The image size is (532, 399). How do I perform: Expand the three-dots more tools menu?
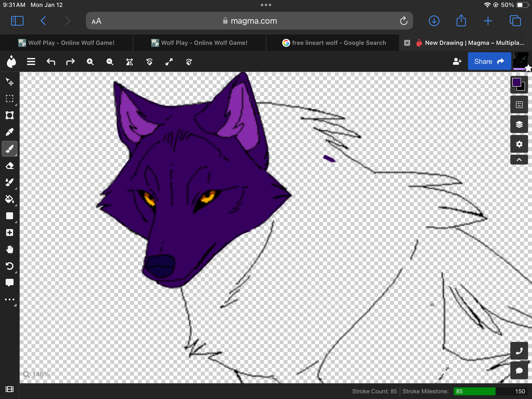(x=10, y=299)
